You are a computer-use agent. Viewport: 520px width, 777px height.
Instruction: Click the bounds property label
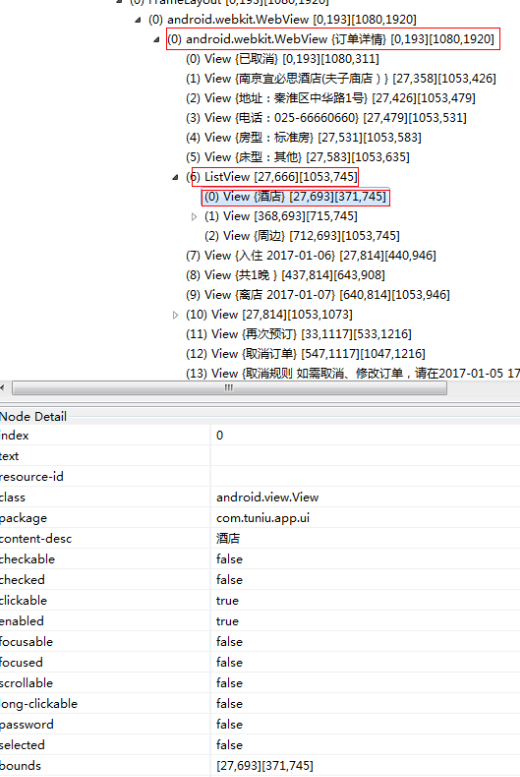click(20, 766)
